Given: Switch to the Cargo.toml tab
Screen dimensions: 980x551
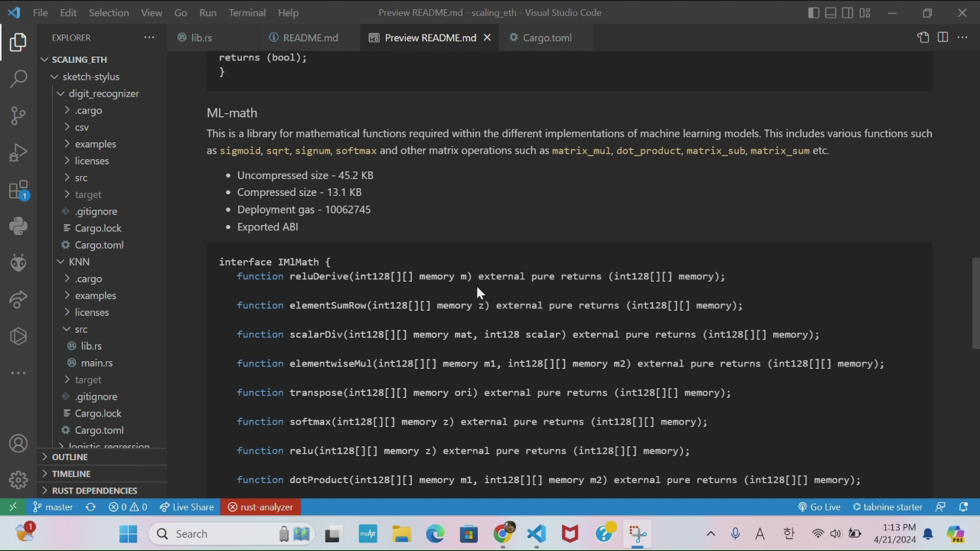Looking at the screenshot, I should pyautogui.click(x=547, y=37).
